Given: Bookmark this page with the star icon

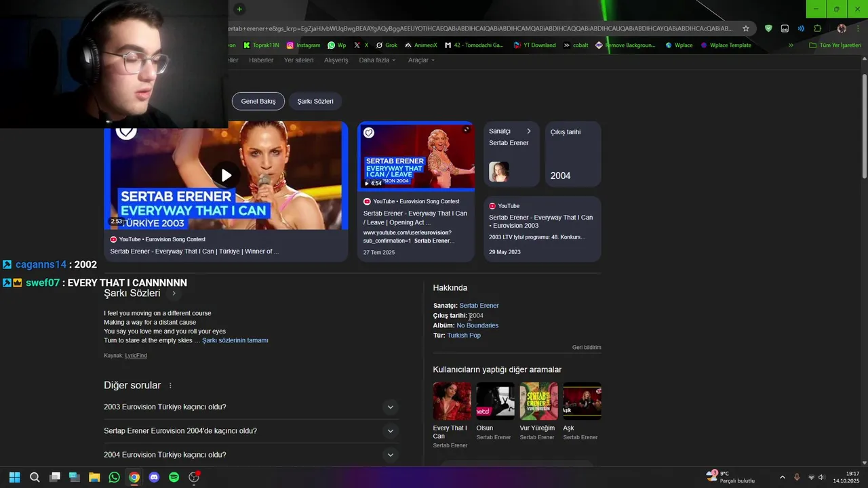Looking at the screenshot, I should (x=746, y=28).
